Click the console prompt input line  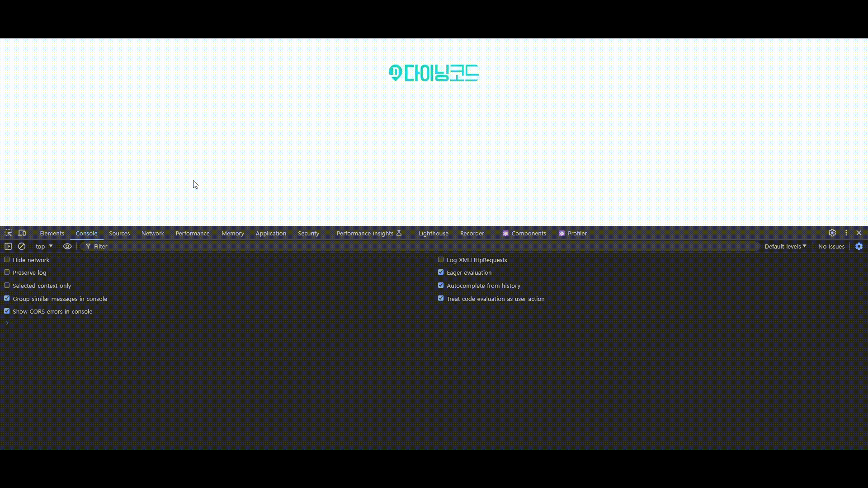coord(407,323)
